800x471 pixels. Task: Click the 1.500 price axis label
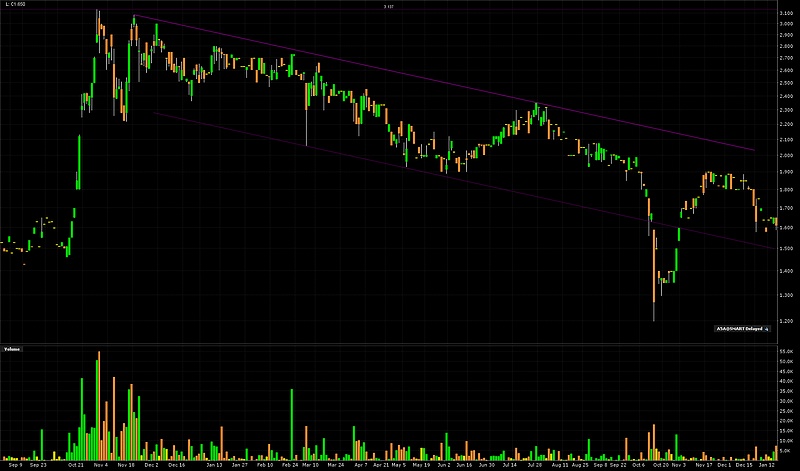point(786,249)
